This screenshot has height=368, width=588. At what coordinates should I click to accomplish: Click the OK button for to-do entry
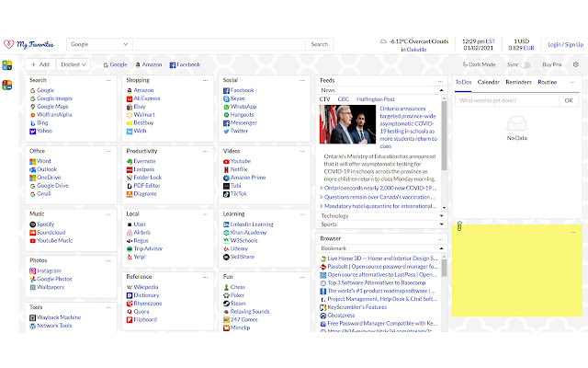(569, 100)
